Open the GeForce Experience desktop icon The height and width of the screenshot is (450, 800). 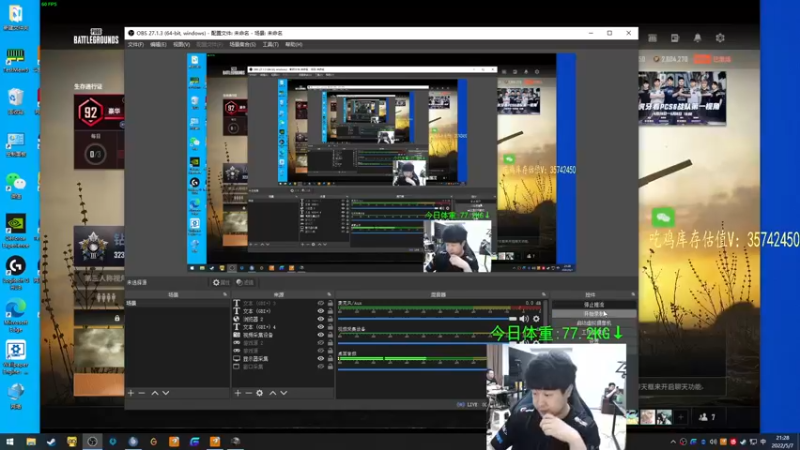16,230
